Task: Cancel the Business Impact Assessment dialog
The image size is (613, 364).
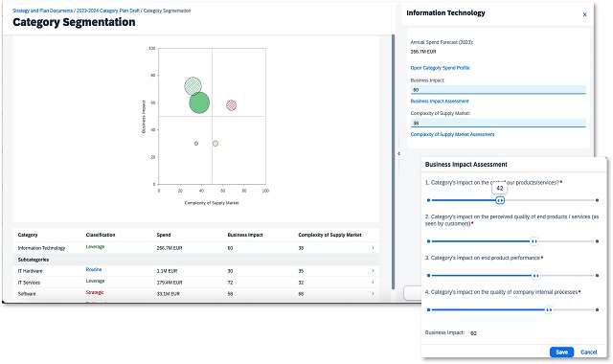Action: click(589, 352)
